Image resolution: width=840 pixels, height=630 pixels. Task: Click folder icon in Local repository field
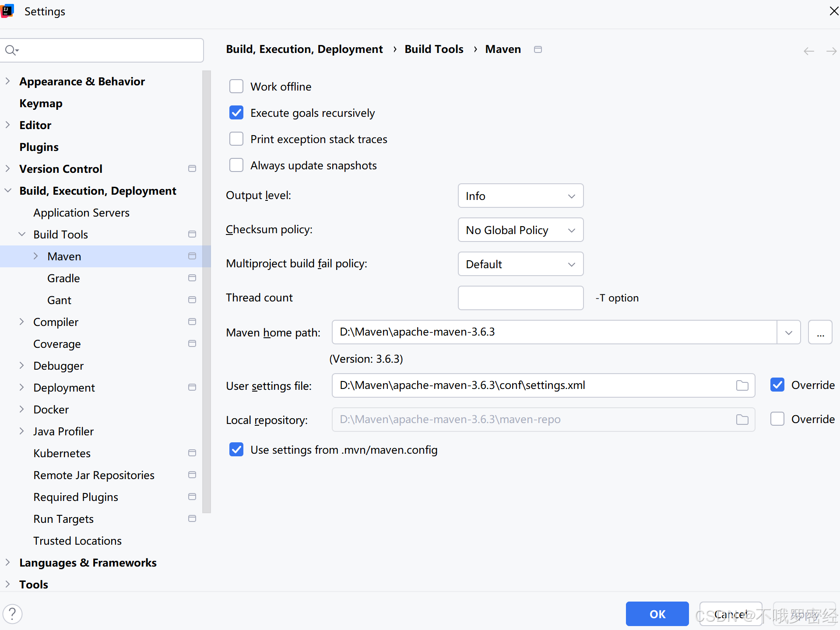(x=742, y=420)
